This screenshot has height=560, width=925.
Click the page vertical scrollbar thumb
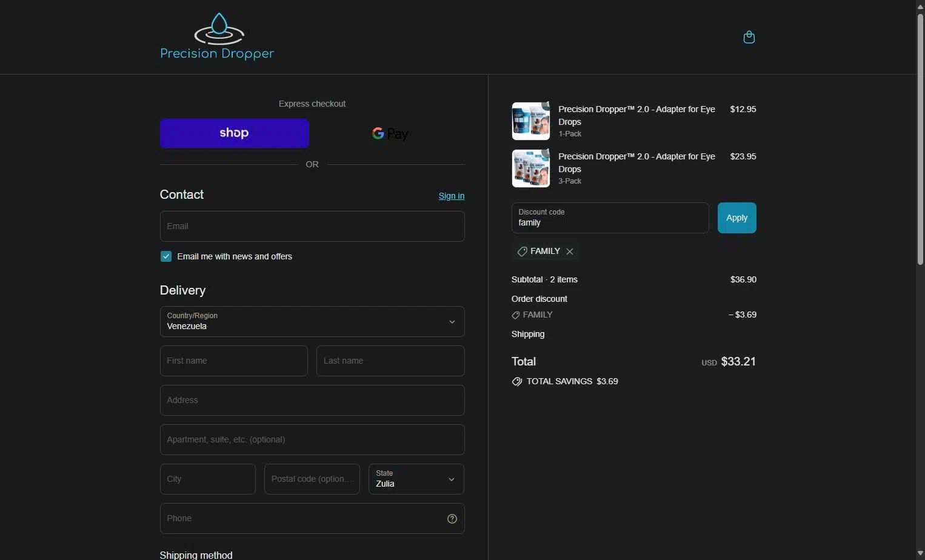[920, 139]
